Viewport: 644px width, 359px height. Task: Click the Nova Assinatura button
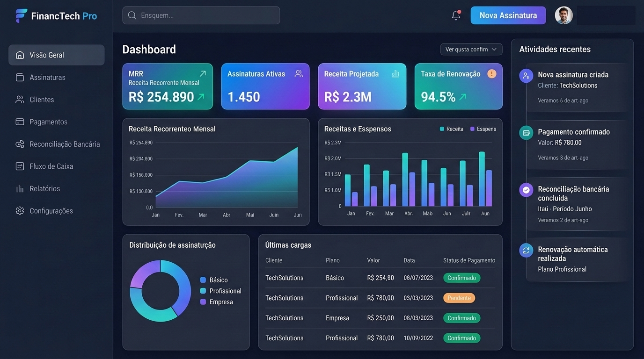(508, 15)
